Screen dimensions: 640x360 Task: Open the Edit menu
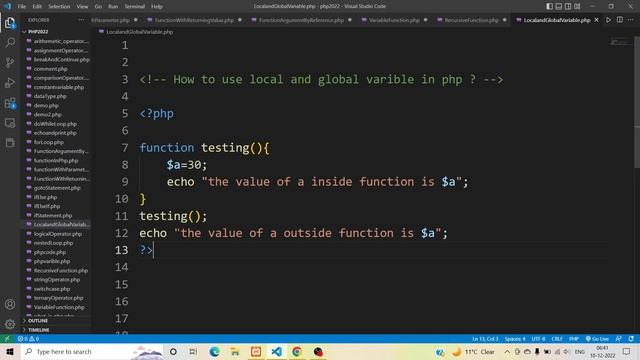37,6
